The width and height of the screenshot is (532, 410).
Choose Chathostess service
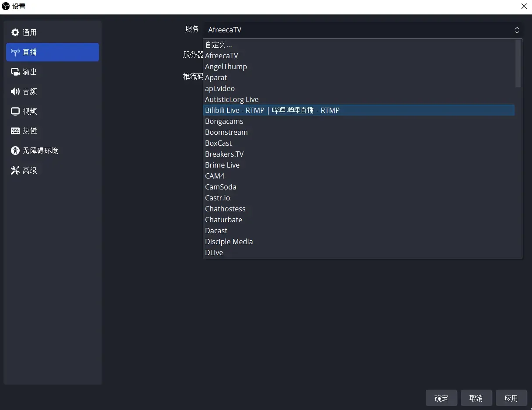pyautogui.click(x=359, y=209)
